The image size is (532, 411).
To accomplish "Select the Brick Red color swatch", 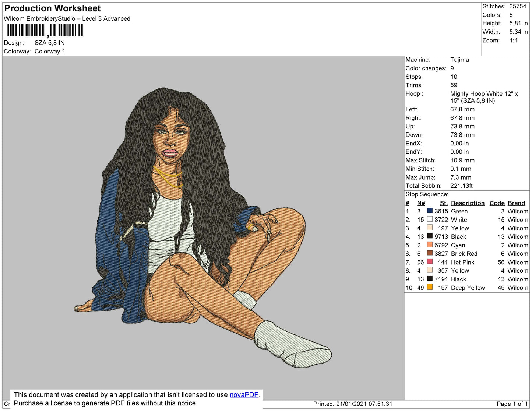I will [x=430, y=254].
